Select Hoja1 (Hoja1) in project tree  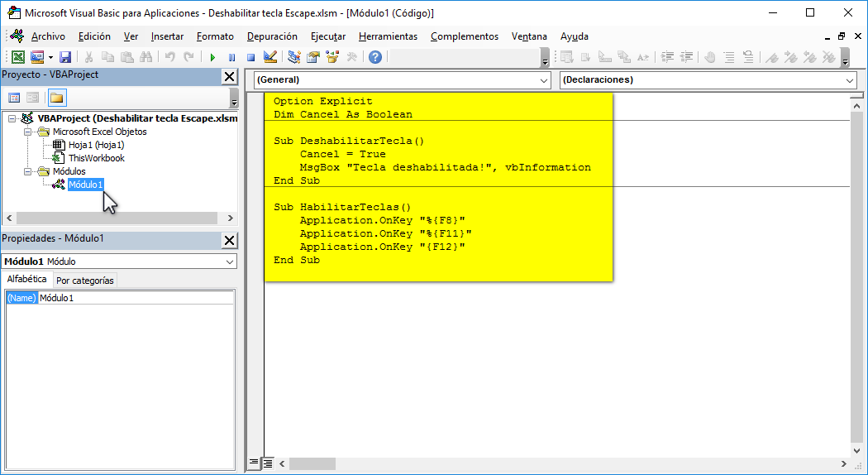97,145
